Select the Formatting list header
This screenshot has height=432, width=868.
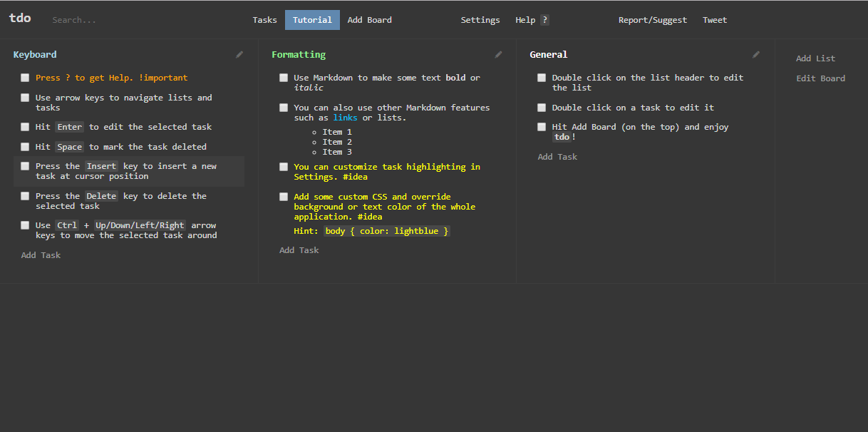pyautogui.click(x=299, y=55)
